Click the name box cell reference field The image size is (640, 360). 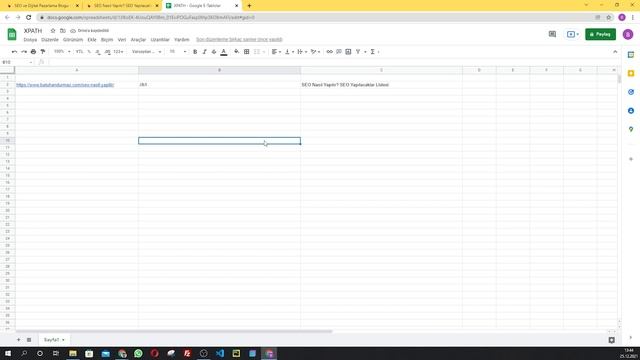pyautogui.click(x=17, y=62)
